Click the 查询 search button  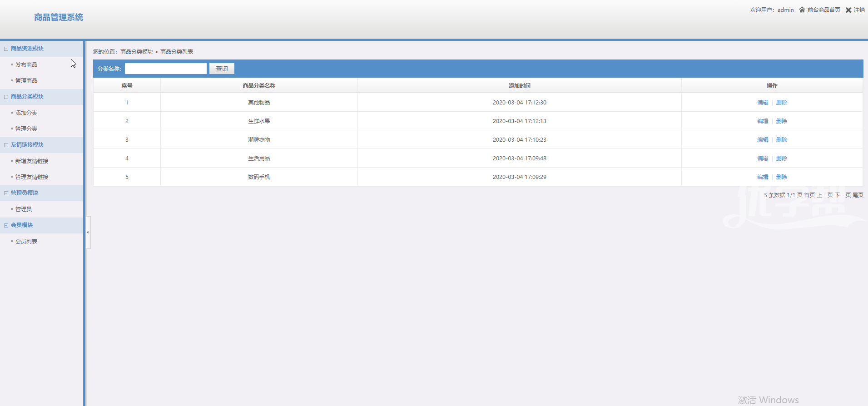pos(222,69)
